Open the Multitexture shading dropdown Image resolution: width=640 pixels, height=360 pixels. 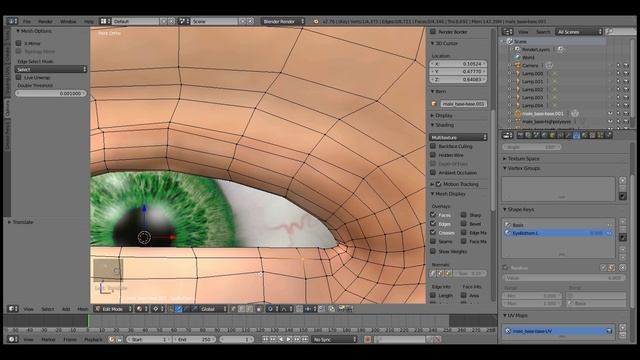tap(458, 137)
